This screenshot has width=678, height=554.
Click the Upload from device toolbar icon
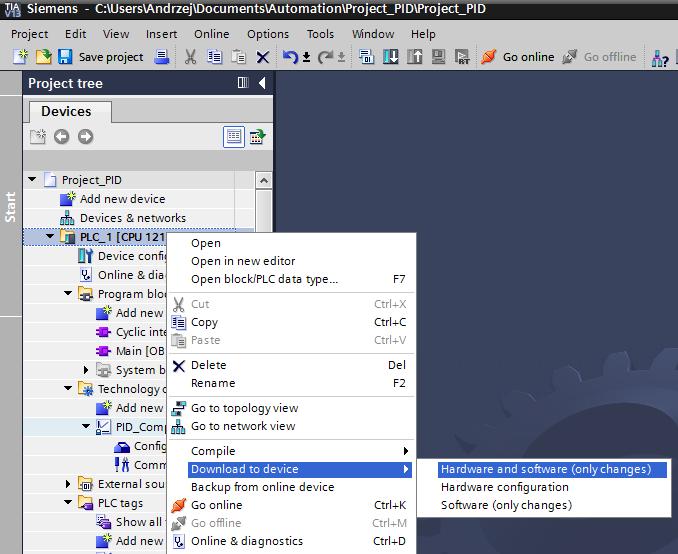point(415,57)
